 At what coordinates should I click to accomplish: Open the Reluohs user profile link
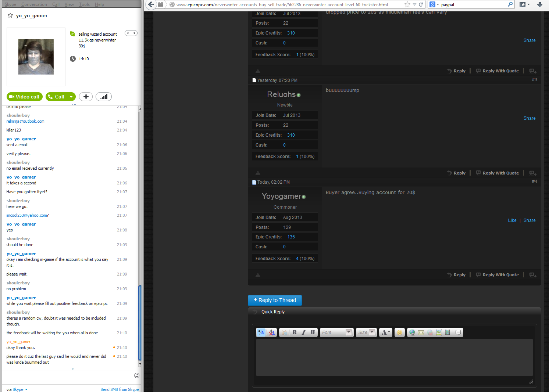(x=281, y=94)
